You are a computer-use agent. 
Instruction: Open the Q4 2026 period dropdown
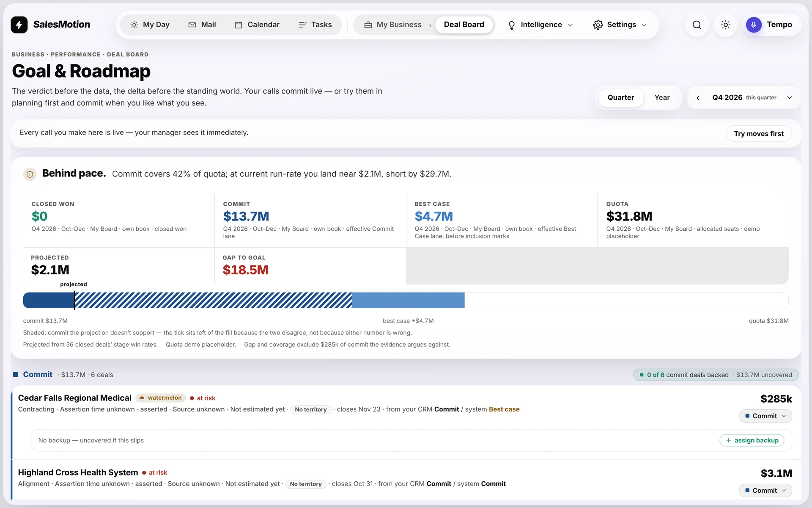coord(789,98)
